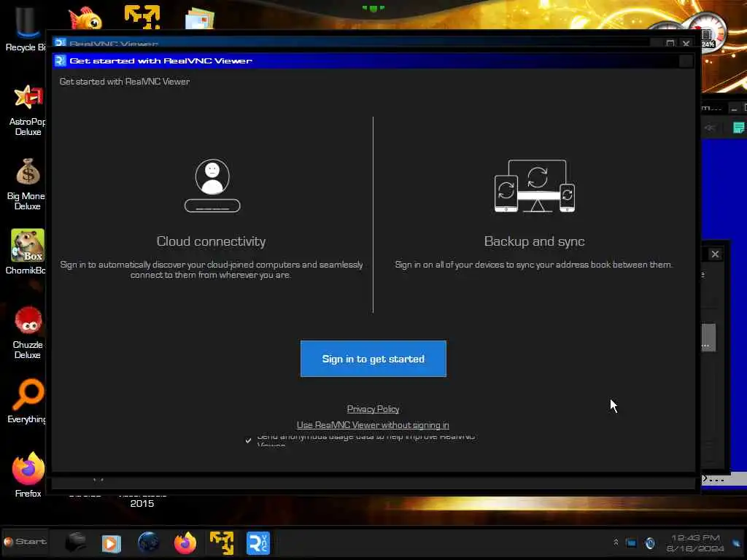The image size is (747, 560).
Task: Open Firefox from the taskbar
Action: (x=185, y=542)
